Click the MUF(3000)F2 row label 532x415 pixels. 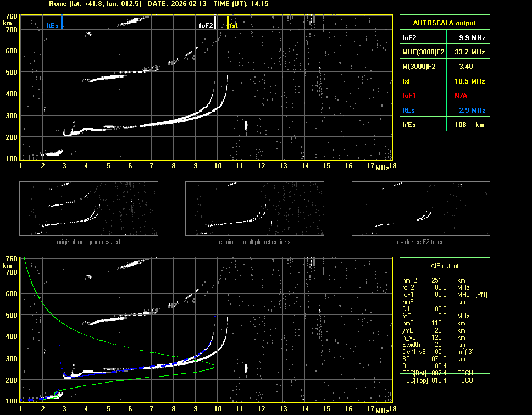point(421,52)
